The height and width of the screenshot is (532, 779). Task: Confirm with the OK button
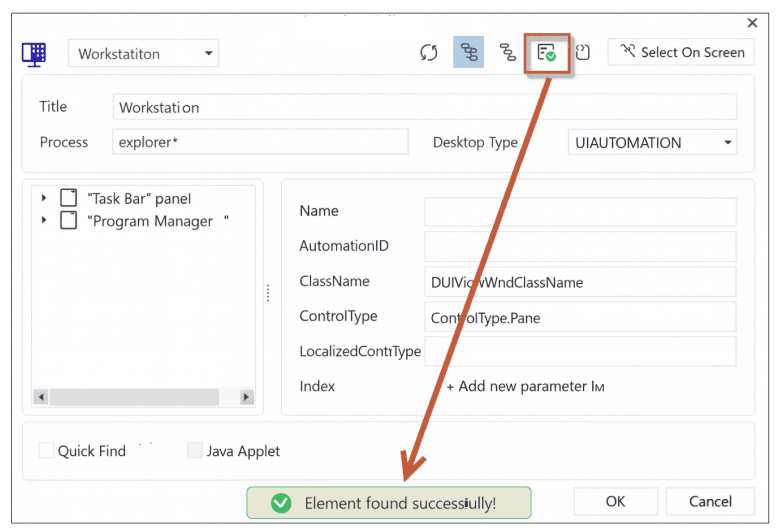[x=615, y=501]
